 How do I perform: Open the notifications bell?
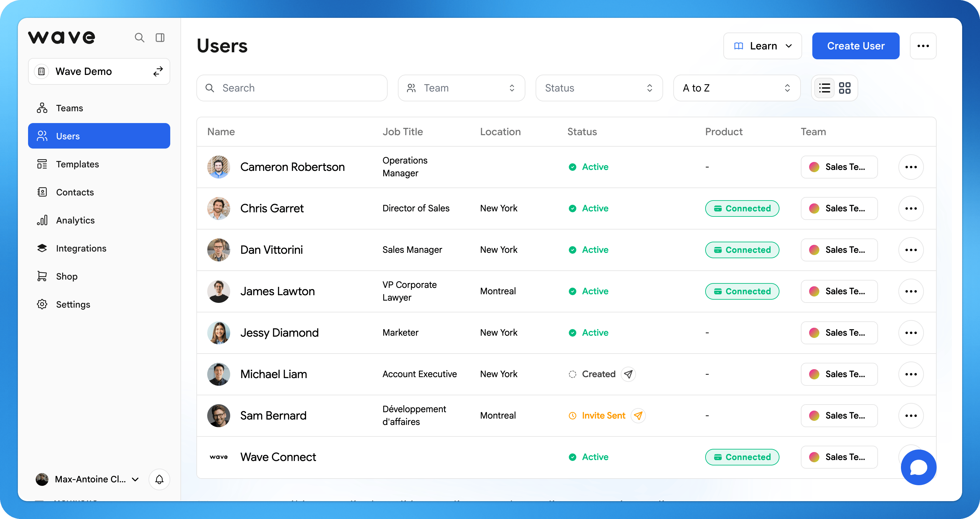coord(159,479)
